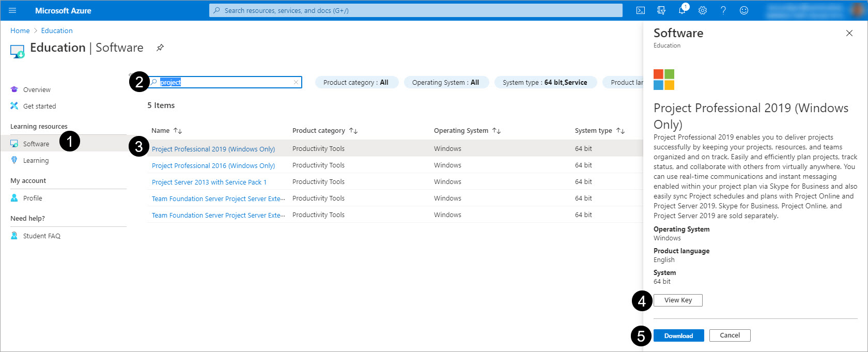Screen dimensions: 868x352
Task: Close the Software details panel
Action: [849, 33]
